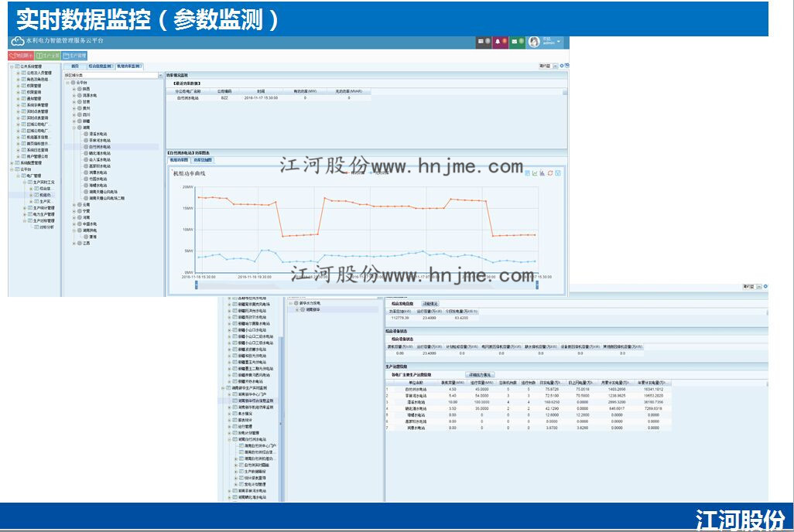The height and width of the screenshot is (532, 794).
Task: Click the 2016-11-17 15:30:00 time cell
Action: (x=261, y=98)
